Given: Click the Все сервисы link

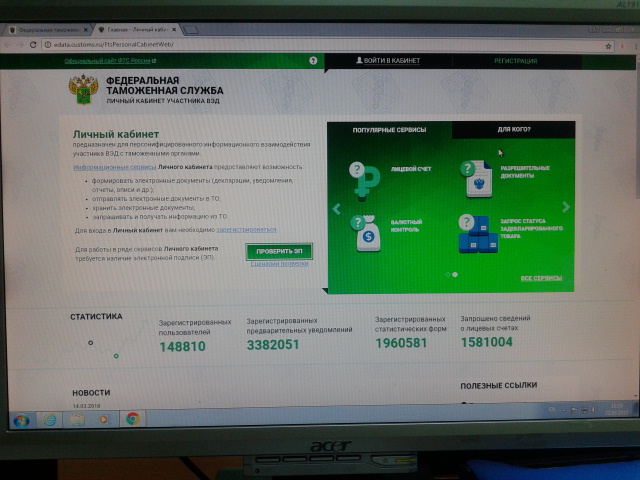Looking at the screenshot, I should [541, 277].
